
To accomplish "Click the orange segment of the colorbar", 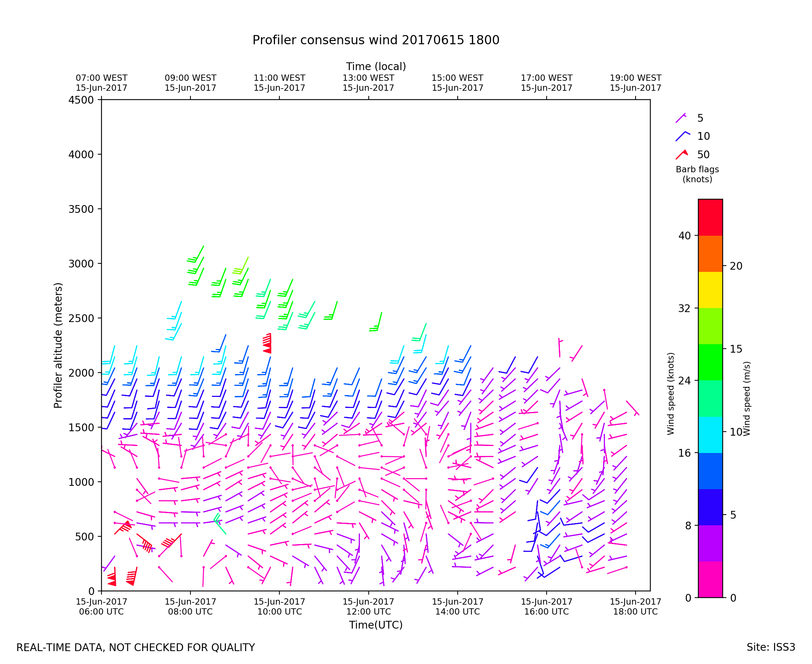I will [710, 253].
